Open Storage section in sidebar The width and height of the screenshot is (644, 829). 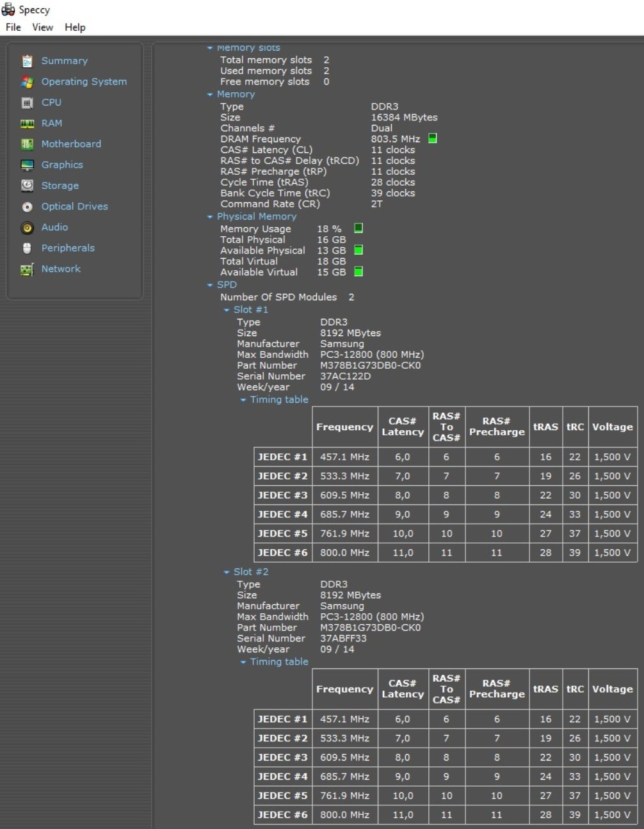(x=60, y=186)
